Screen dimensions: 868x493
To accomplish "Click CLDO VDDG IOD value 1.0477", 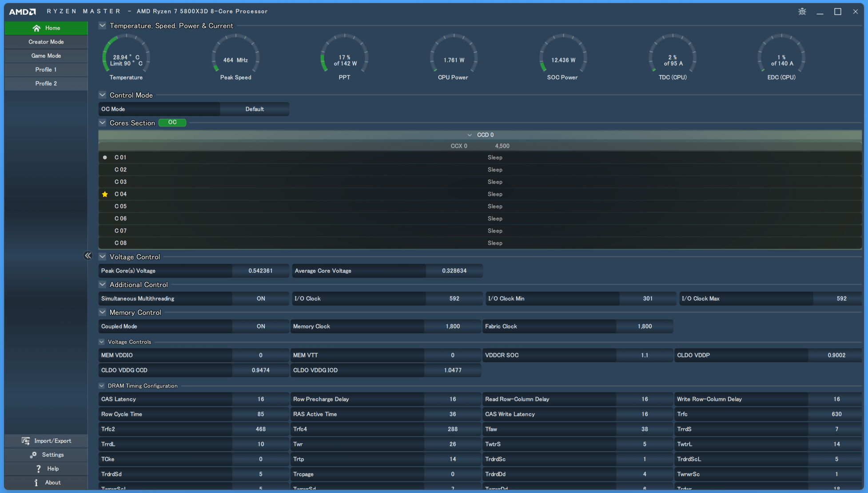I will pos(453,370).
